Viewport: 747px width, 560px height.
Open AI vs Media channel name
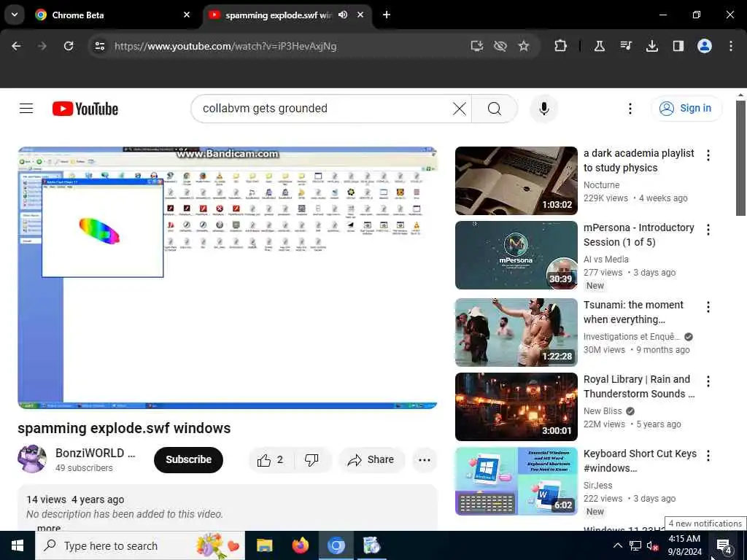pyautogui.click(x=606, y=259)
